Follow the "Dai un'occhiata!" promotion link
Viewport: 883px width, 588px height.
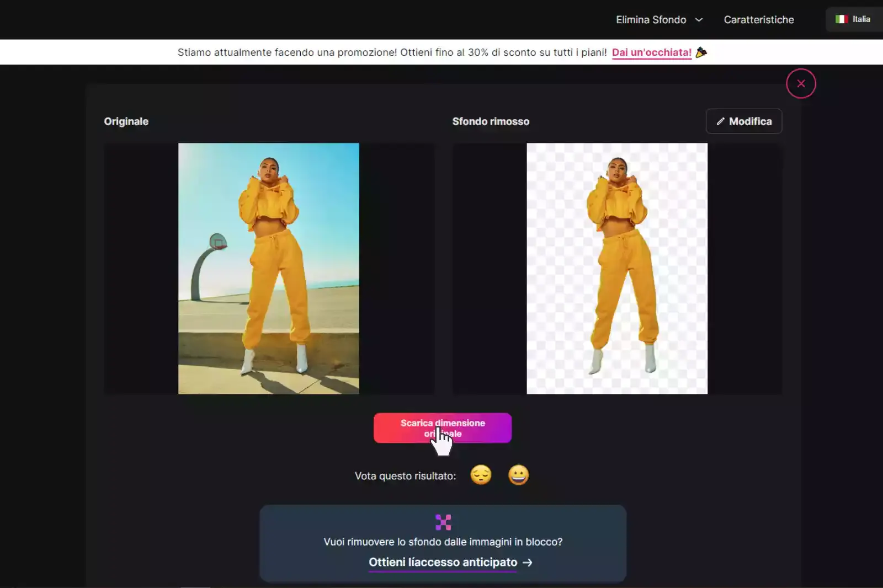(x=651, y=52)
